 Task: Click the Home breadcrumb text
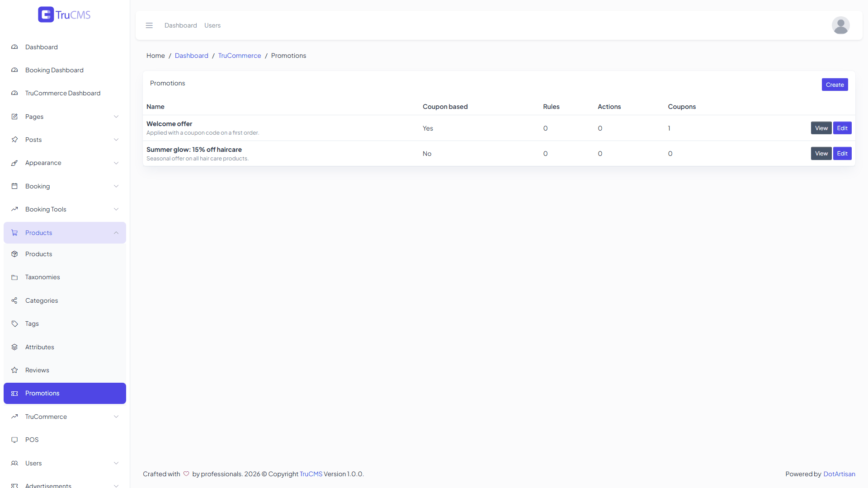tap(156, 56)
